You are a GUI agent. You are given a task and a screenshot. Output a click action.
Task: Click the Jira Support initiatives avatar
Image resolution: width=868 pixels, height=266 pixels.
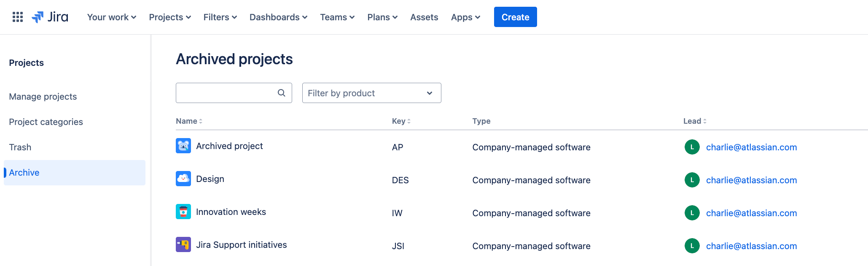(183, 244)
